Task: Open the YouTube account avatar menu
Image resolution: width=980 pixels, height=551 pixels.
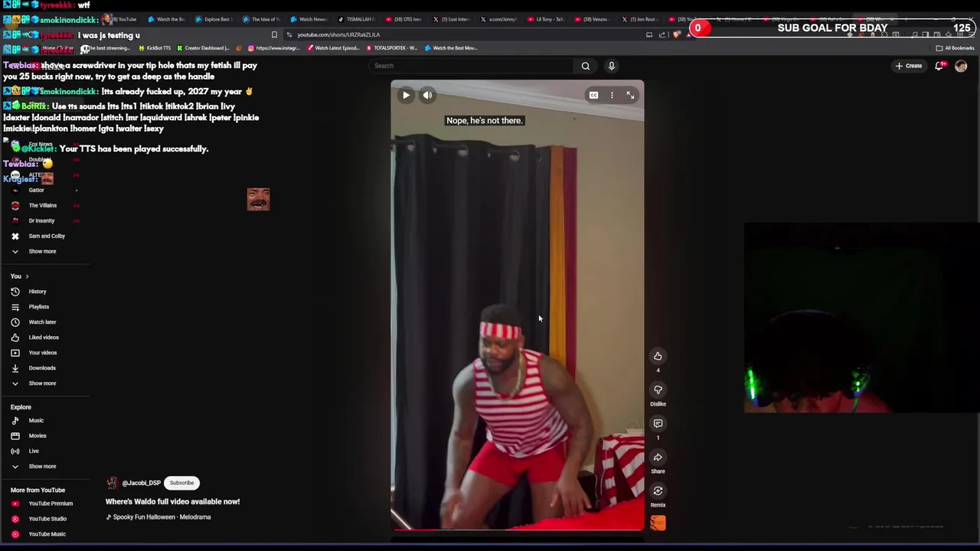Action: (x=961, y=66)
